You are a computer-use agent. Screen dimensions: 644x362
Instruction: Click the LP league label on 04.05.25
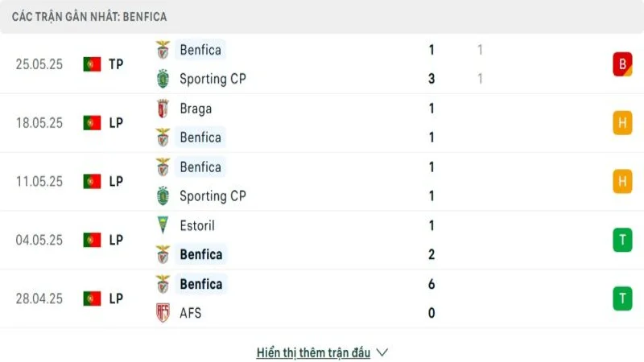[x=116, y=240]
